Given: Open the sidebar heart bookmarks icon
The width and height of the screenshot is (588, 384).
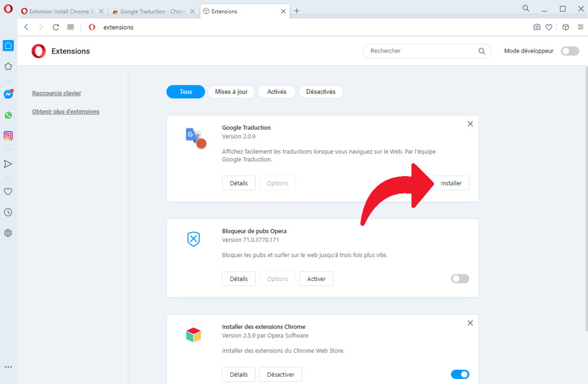Looking at the screenshot, I should tap(8, 192).
